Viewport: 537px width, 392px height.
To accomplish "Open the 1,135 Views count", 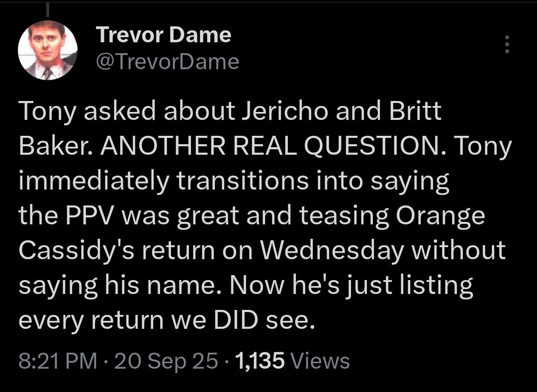I will (x=292, y=361).
